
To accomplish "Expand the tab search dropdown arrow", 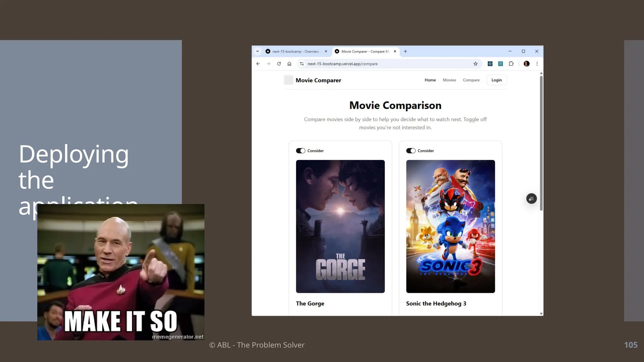I will click(258, 51).
